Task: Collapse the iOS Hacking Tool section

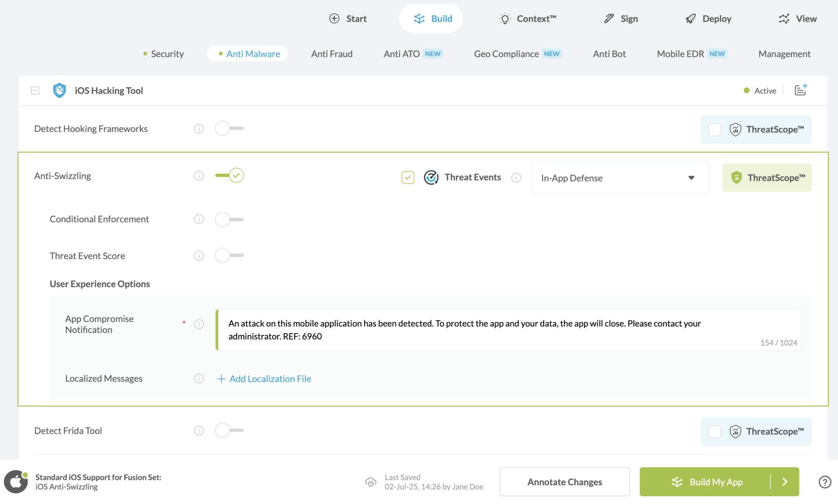Action: tap(35, 90)
